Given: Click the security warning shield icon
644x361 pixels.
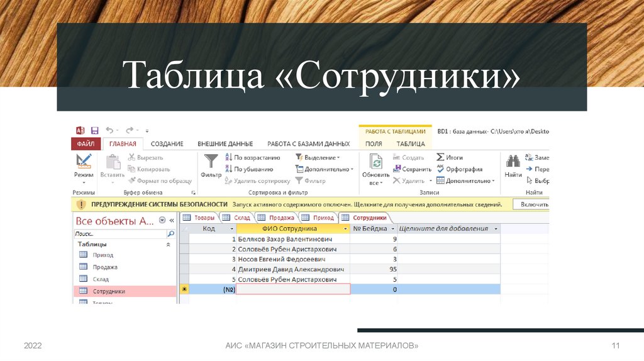Looking at the screenshot, I should pyautogui.click(x=81, y=204).
